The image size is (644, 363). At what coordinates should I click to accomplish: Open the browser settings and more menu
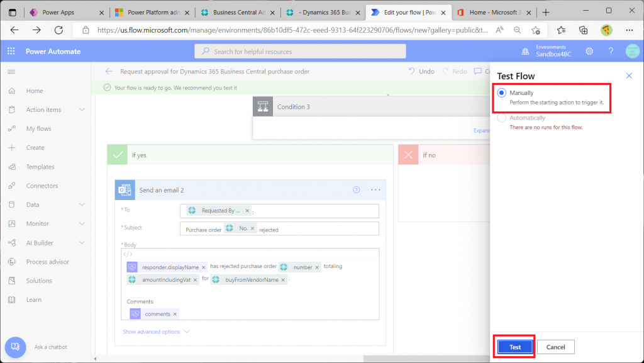point(629,30)
